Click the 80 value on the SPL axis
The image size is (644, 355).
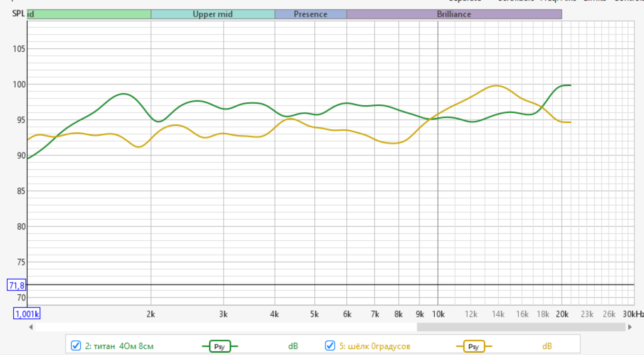pyautogui.click(x=21, y=227)
